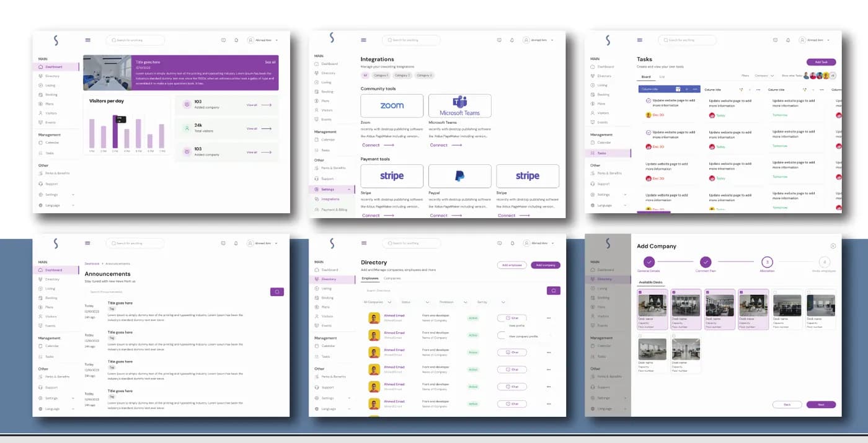Viewport: 868px width, 443px height.
Task: Click the bell icon on the Directory screen
Action: click(x=511, y=243)
